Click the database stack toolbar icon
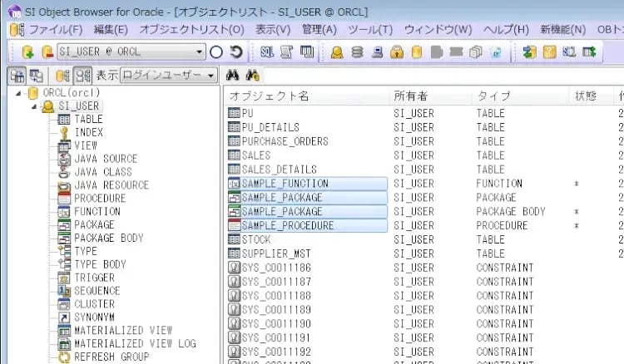Viewport: 624px width, 364px height. 357,52
